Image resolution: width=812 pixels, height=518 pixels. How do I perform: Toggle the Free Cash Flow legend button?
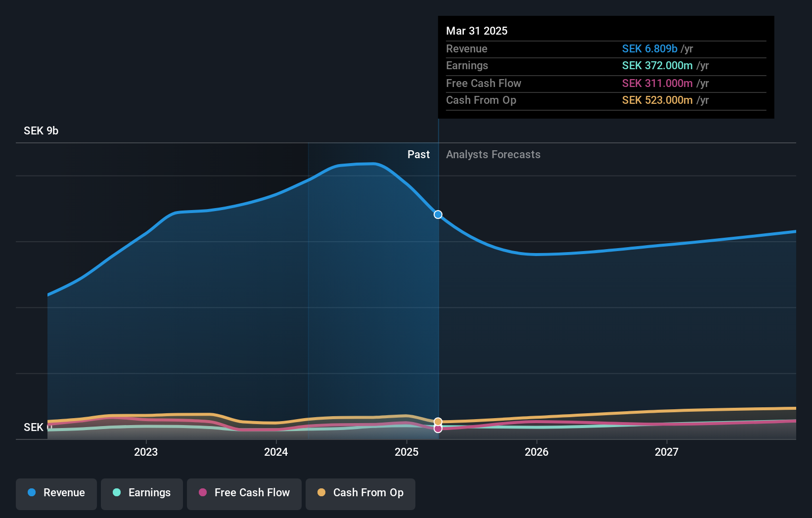244,494
